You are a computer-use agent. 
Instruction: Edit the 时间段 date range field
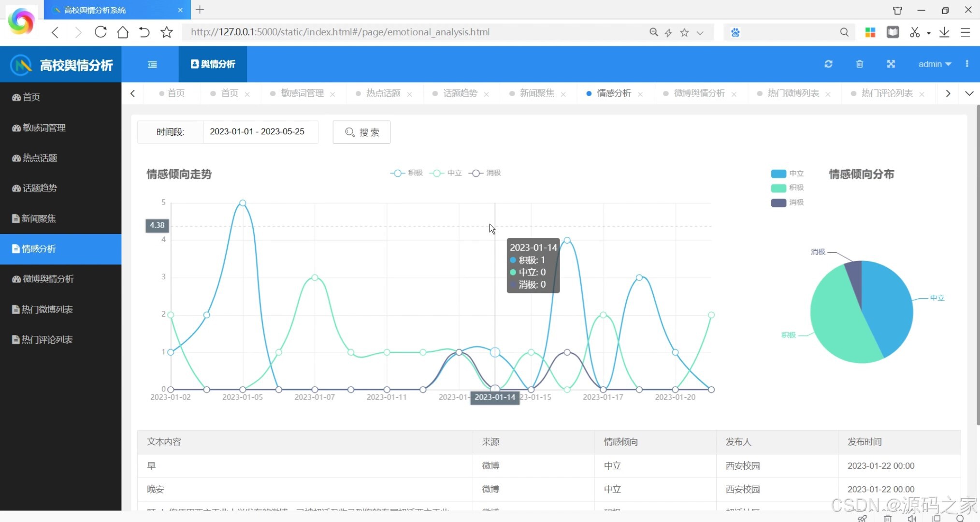click(x=260, y=131)
